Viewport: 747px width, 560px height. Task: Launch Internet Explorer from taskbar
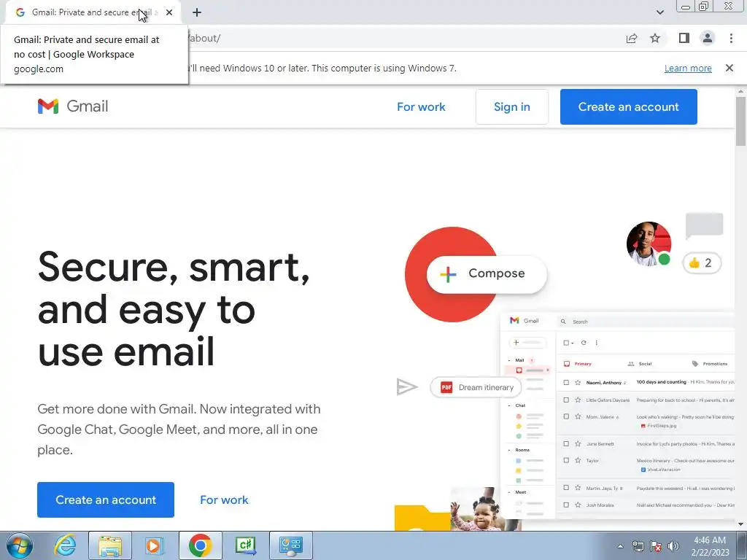click(65, 545)
